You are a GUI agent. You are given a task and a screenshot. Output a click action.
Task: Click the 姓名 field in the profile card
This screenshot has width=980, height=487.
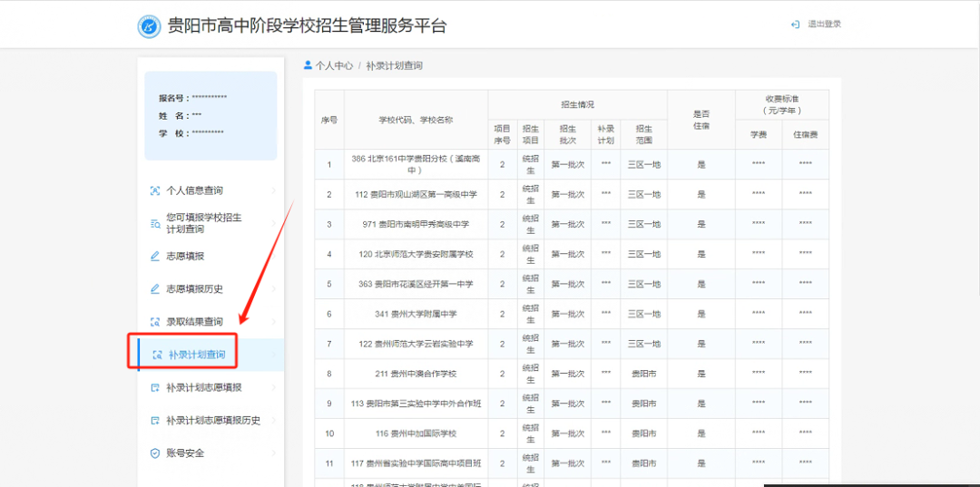point(180,115)
